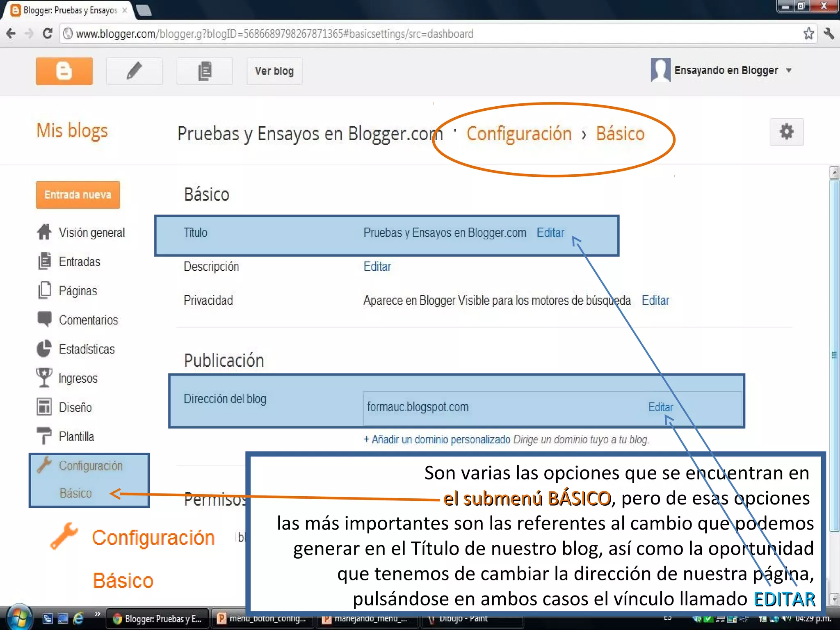The width and height of the screenshot is (840, 630).
Task: Open the Ensayando en Blogger account dropdown
Action: tap(733, 70)
